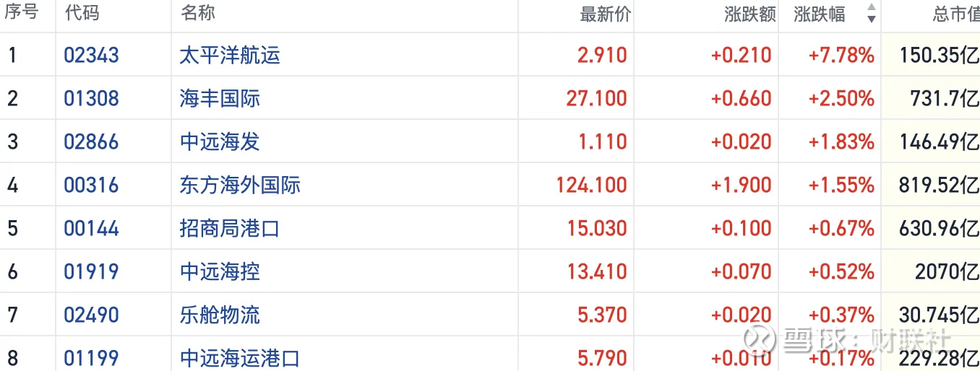
Task: Click the 代码 column header
Action: [82, 13]
